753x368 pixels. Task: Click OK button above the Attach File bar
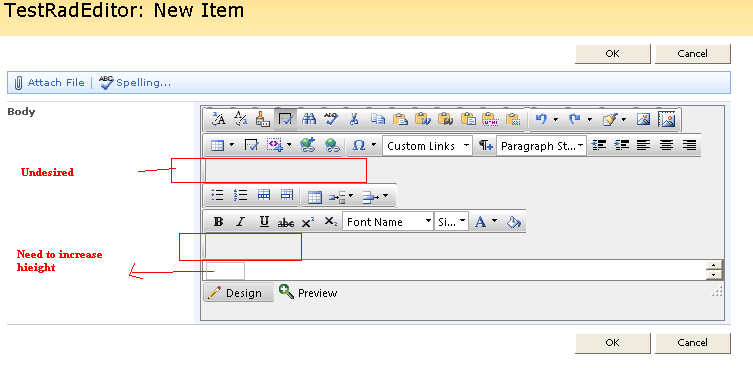click(x=612, y=54)
